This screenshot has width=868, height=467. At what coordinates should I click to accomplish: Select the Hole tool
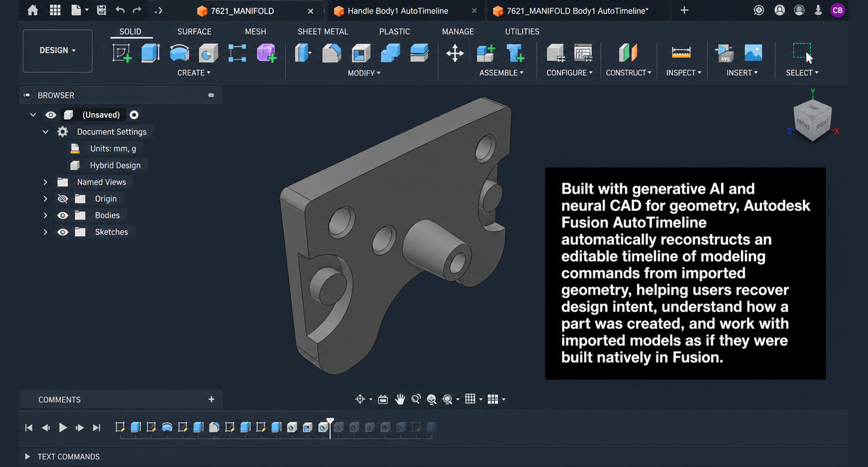click(208, 53)
